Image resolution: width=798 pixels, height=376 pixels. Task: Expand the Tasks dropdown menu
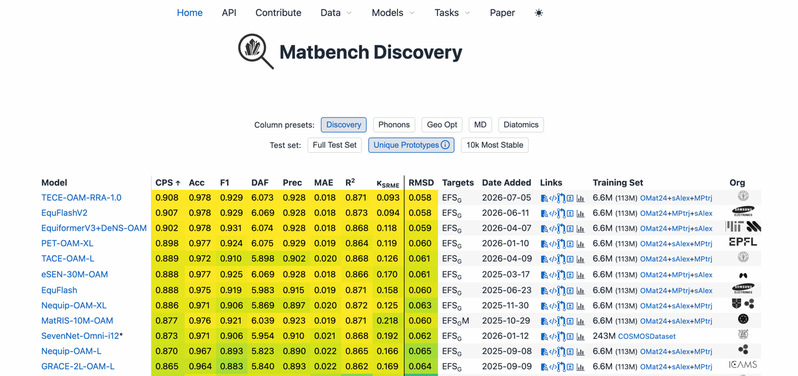(452, 13)
